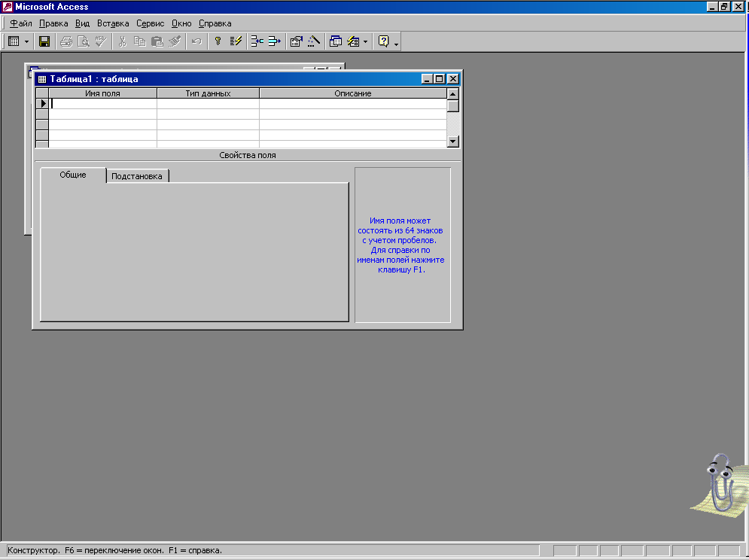Screen dimensions: 749x560
Task: Restore down the Microsoft Access main window
Action: [x=724, y=7]
